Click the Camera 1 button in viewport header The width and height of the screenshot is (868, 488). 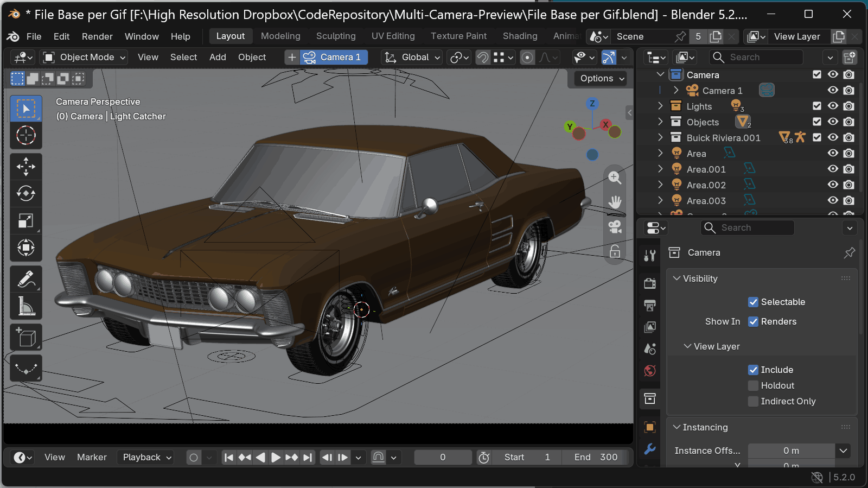tap(335, 57)
